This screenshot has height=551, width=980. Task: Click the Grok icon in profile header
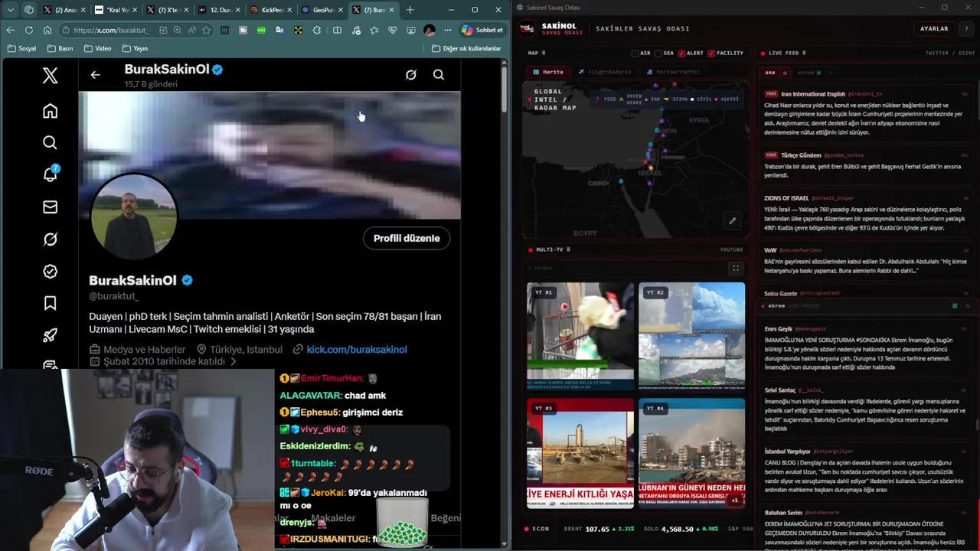(411, 75)
